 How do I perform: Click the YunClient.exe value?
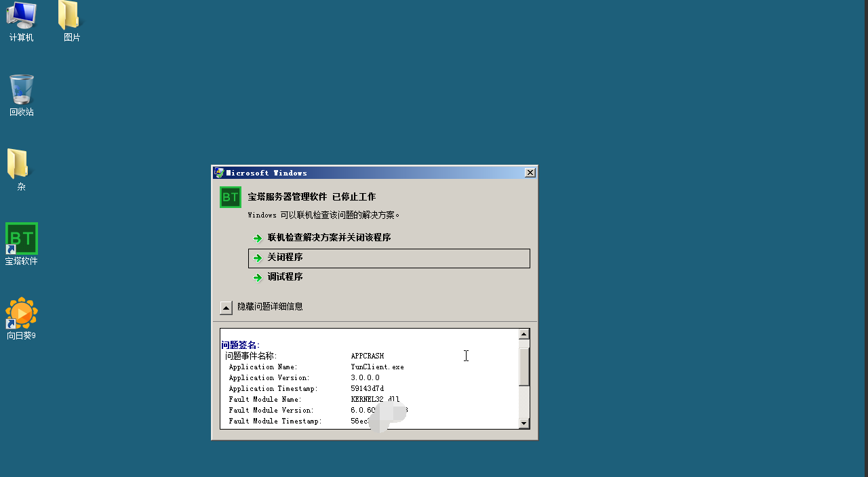click(x=377, y=367)
